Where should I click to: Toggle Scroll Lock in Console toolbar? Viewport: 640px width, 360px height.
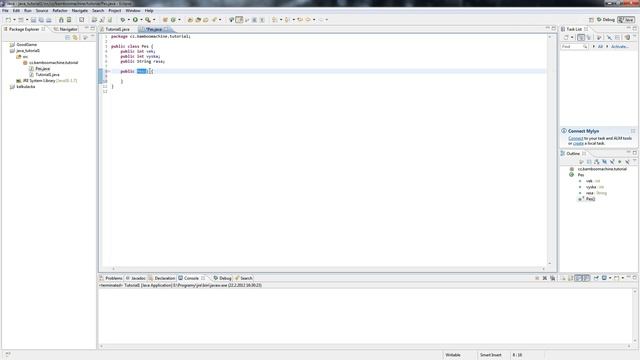coord(571,278)
